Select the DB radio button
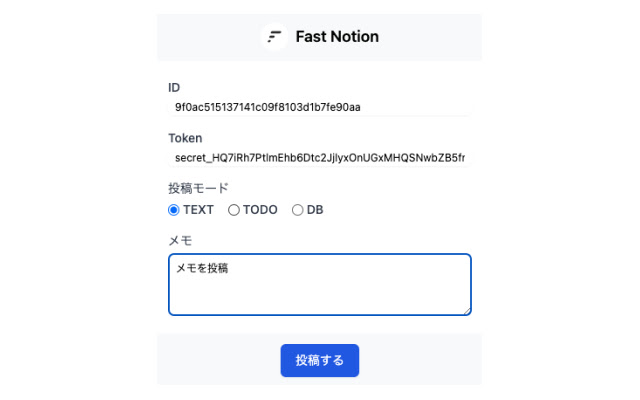This screenshot has height=400, width=640. [x=297, y=210]
